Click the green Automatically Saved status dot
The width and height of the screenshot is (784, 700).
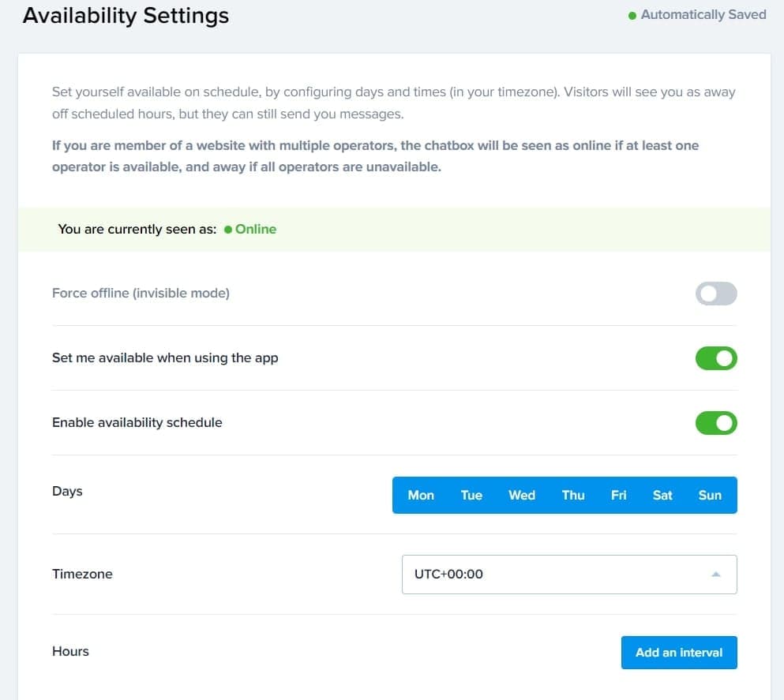632,16
